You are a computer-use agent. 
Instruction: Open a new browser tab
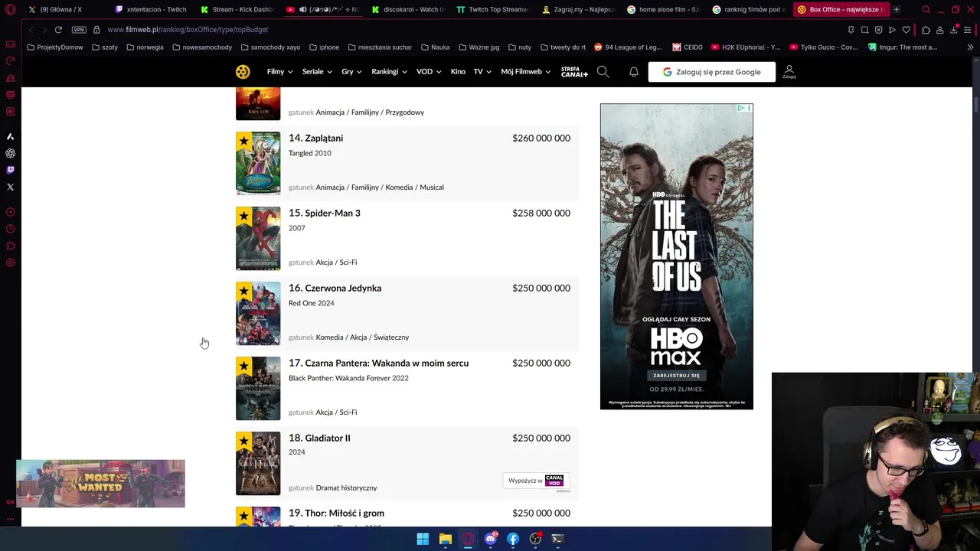(897, 10)
